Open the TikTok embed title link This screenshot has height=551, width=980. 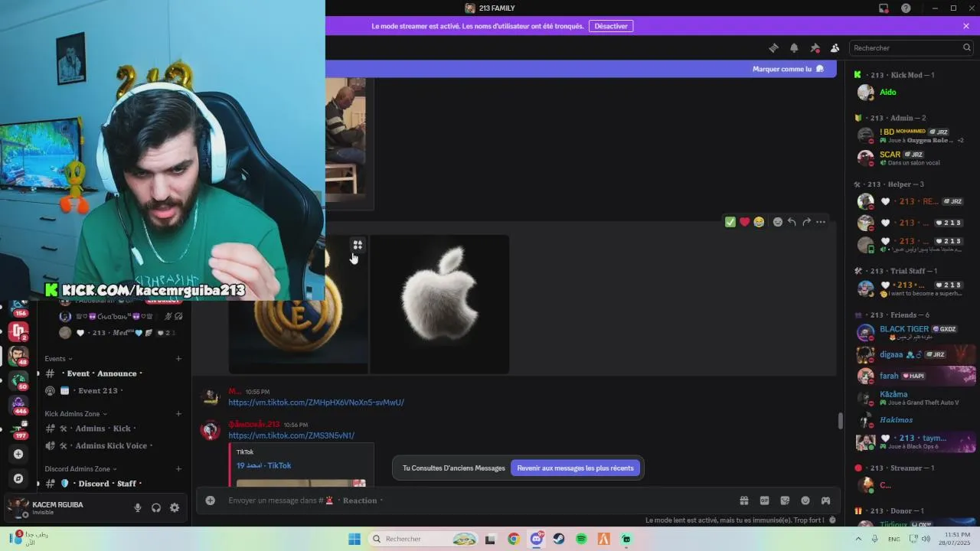tap(263, 465)
